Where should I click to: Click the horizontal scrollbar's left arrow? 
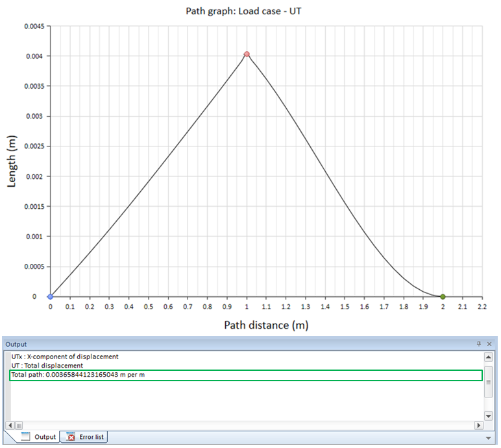click(10, 425)
